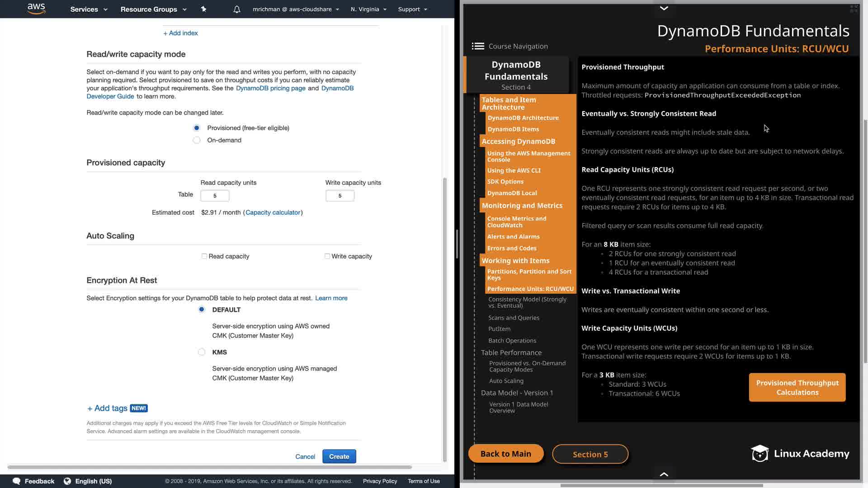Image resolution: width=868 pixels, height=488 pixels.
Task: Open the Support menu
Action: pyautogui.click(x=412, y=9)
